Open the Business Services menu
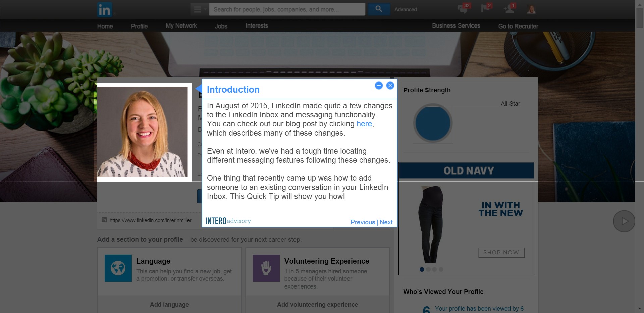This screenshot has width=644, height=313. click(456, 26)
